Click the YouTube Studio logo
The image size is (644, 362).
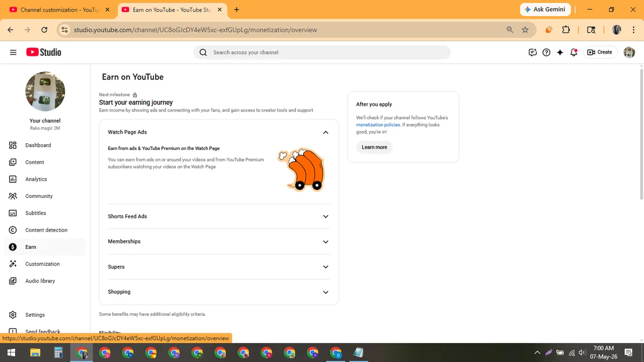(x=44, y=52)
